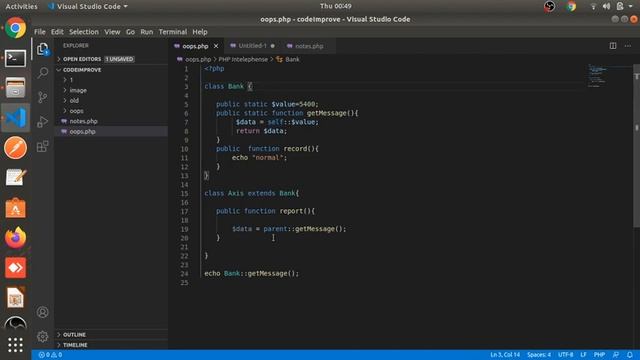Open Text Editor from the dock

point(16,178)
